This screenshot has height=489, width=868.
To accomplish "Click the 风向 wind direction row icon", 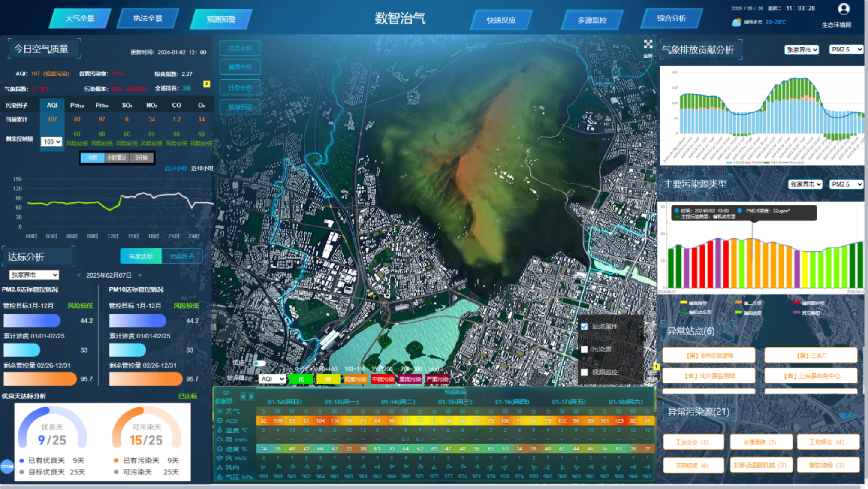I will click(x=220, y=468).
